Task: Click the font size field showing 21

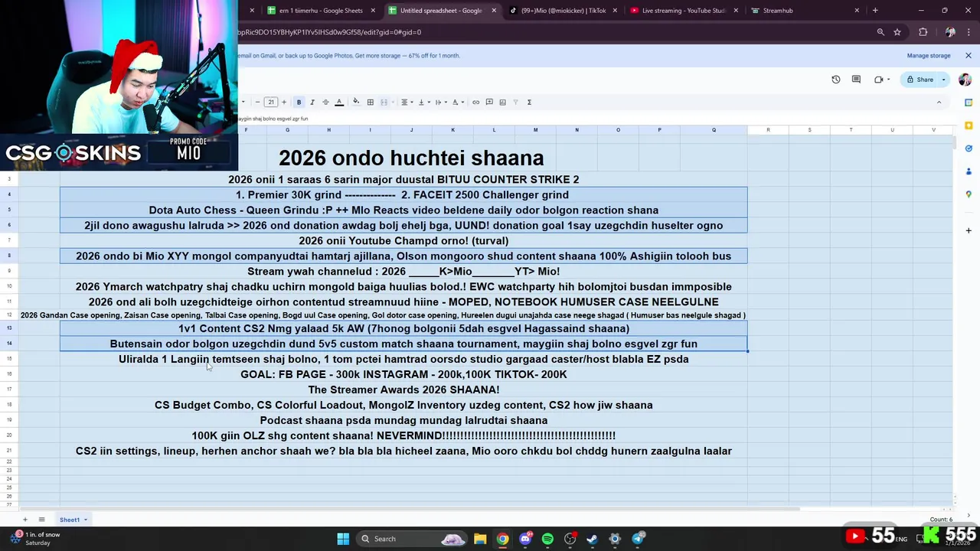Action: (270, 102)
